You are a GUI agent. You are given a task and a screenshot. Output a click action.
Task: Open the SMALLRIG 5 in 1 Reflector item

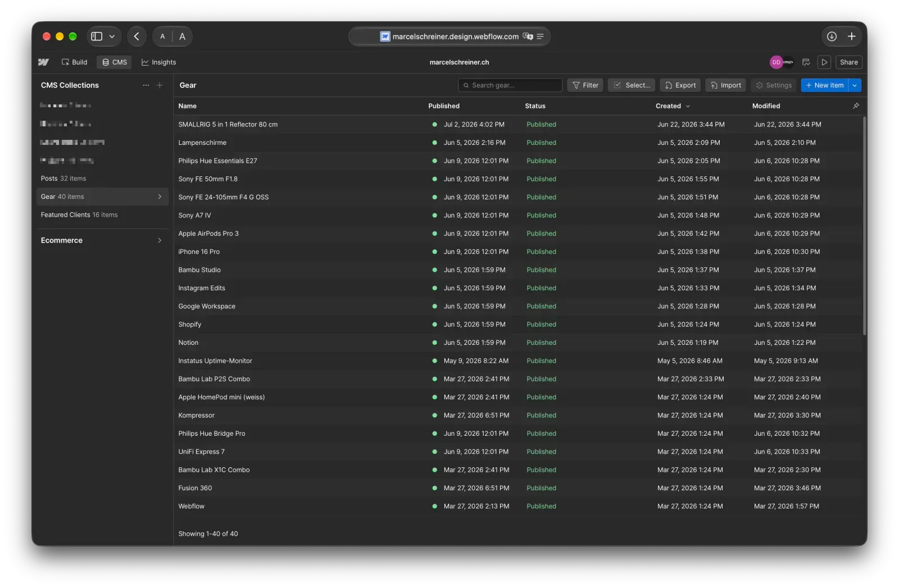coord(228,125)
